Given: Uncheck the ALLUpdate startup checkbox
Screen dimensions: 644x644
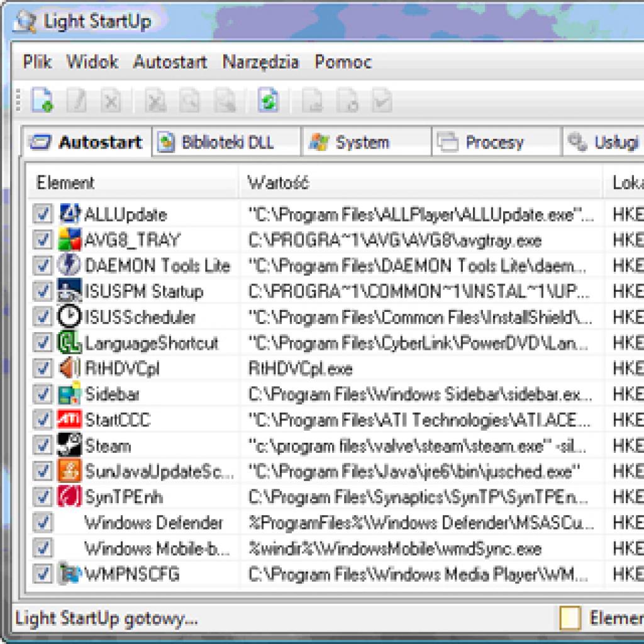Looking at the screenshot, I should 42,214.
